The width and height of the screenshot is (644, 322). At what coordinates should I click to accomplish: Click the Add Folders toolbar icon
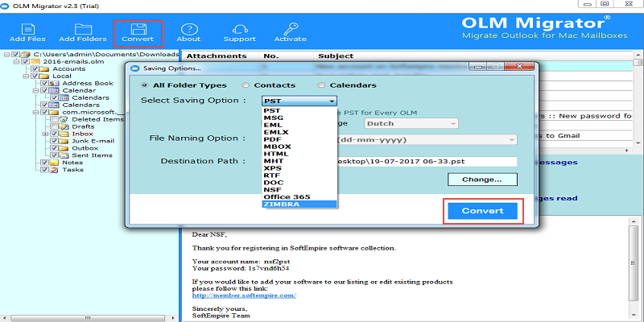(83, 29)
